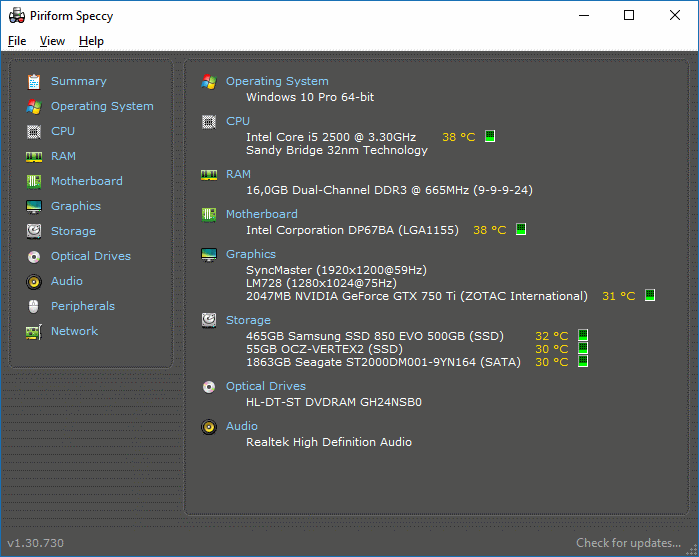Click the Storage heading link in main panel
Viewport: 699px width, 557px height.
(x=248, y=320)
